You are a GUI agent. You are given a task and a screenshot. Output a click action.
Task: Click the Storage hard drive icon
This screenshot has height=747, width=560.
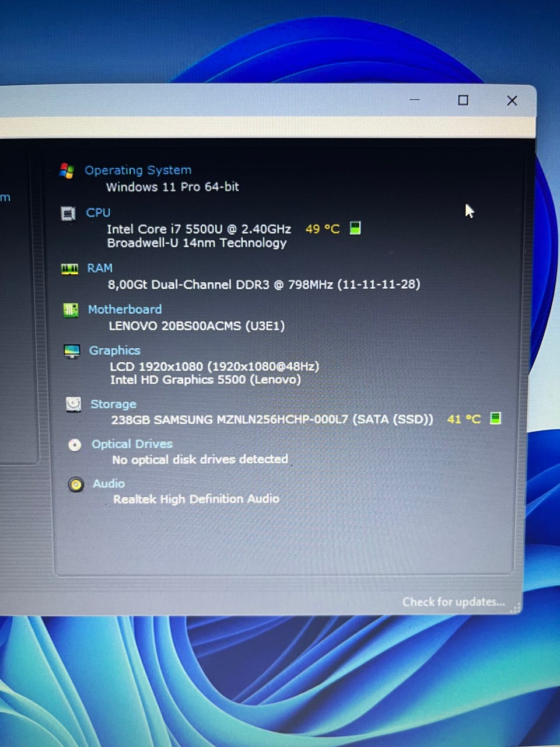[73, 404]
